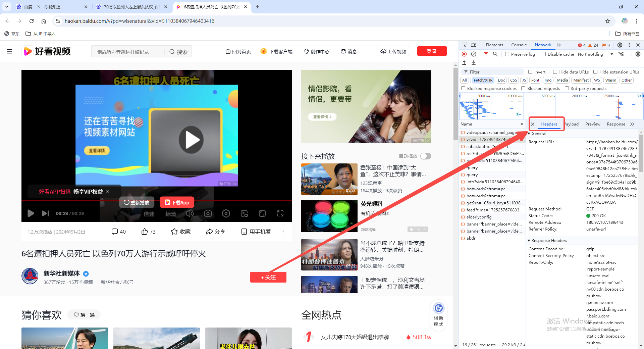Viewport: 644px width, 349px height.
Task: Click the Filter input field
Action: pos(492,72)
